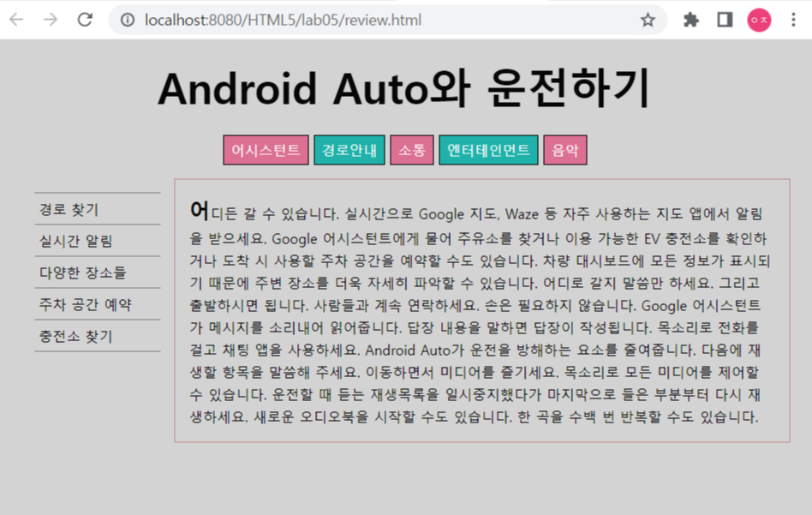Open site information icon in address bar
This screenshot has height=515, width=812.
(128, 20)
